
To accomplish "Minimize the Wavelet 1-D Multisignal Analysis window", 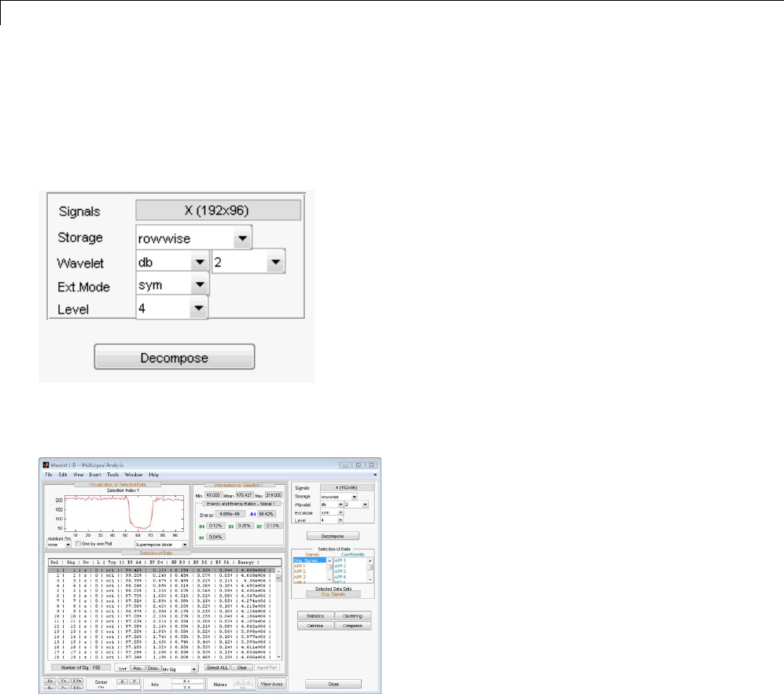I will tap(345, 465).
